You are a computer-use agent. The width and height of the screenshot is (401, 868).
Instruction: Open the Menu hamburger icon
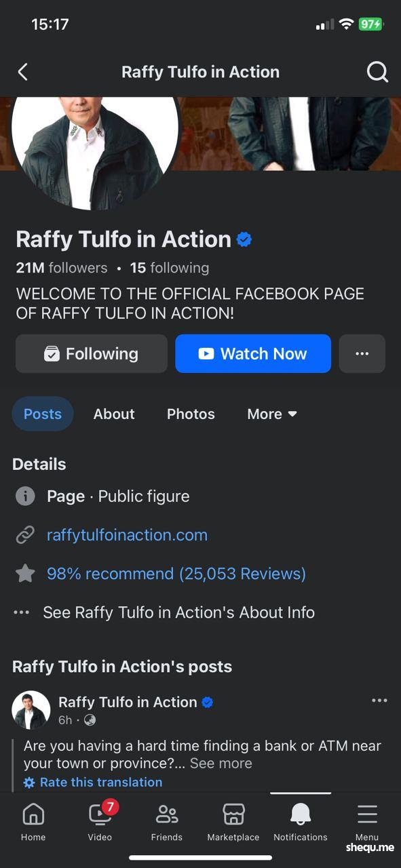click(367, 814)
